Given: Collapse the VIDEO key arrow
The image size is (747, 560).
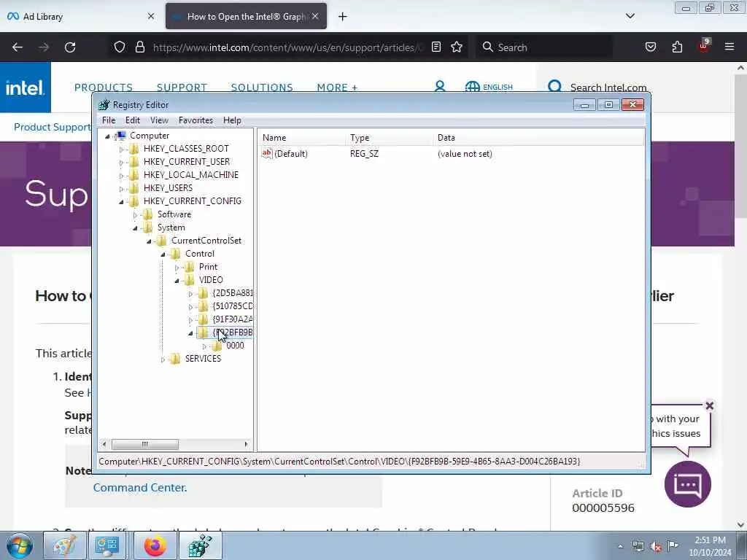Looking at the screenshot, I should (x=177, y=280).
